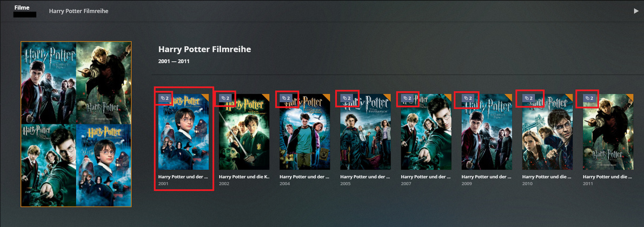Click the 'Harry Potter Filmreihe' collection heading
The width and height of the screenshot is (644, 227).
(204, 49)
